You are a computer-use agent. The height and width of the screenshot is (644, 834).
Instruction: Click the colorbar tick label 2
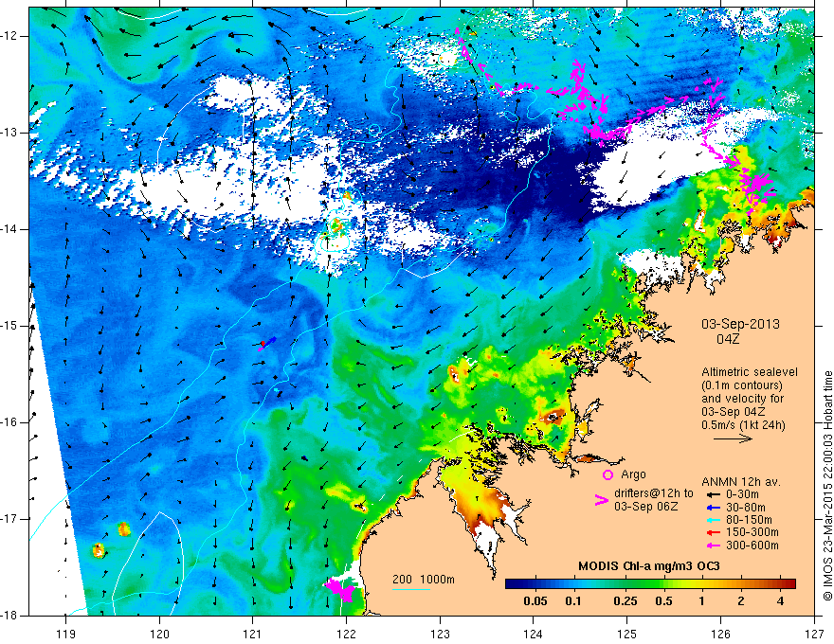coord(741,601)
